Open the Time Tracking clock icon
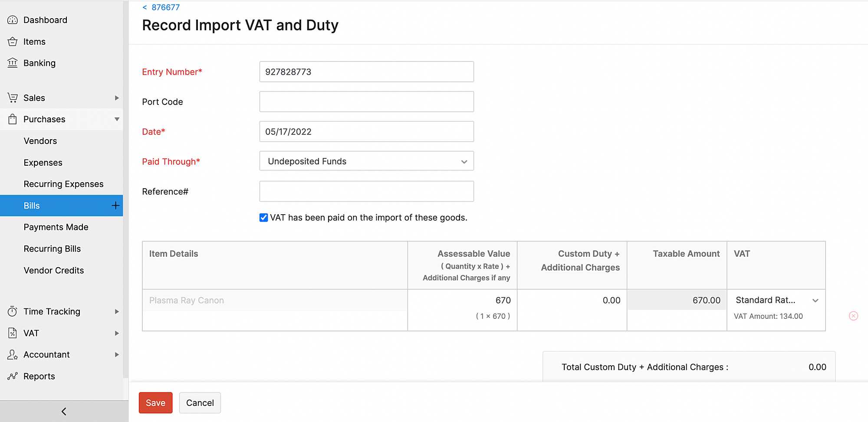 [12, 311]
